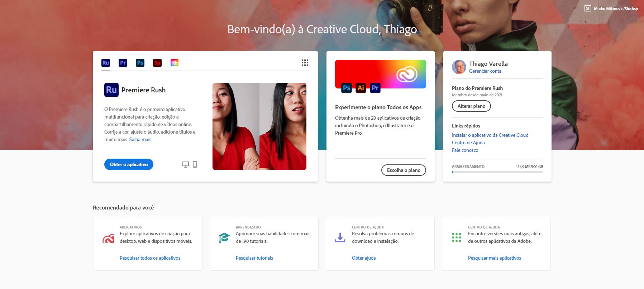Click the Premiere Rush title text
The width and height of the screenshot is (644, 289).
[143, 90]
